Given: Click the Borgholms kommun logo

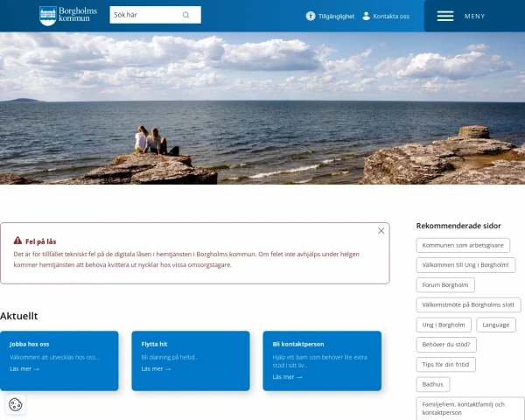Looking at the screenshot, I should point(68,16).
